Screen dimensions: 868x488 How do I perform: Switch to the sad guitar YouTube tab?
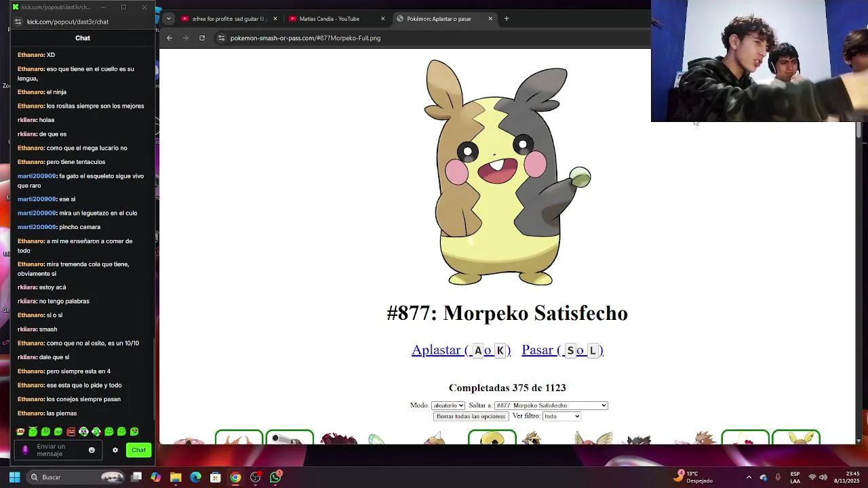(x=228, y=19)
